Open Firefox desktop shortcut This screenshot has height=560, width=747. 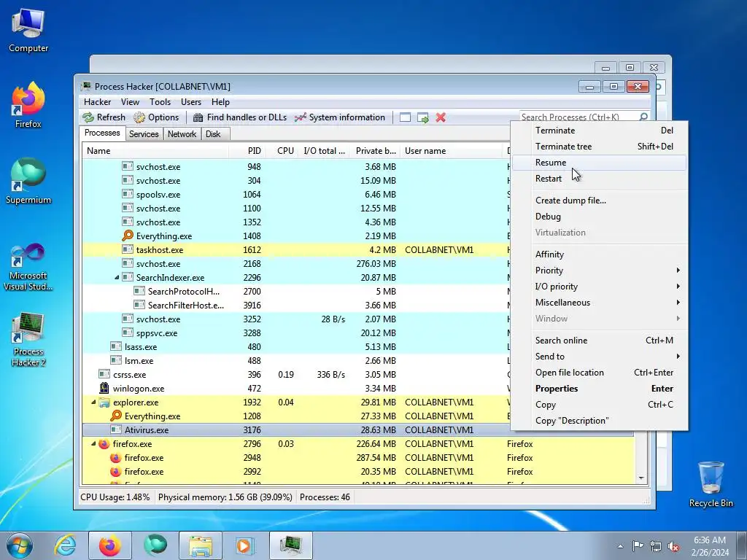pyautogui.click(x=28, y=105)
